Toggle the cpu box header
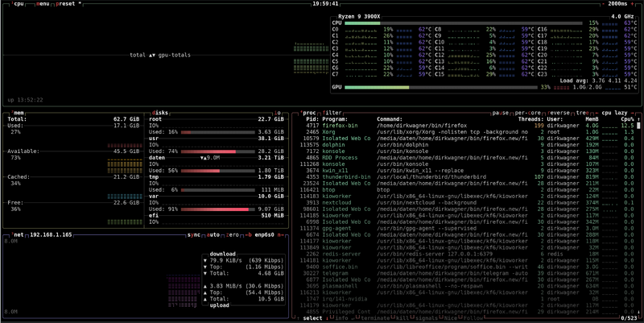This screenshot has height=323, width=644. pyautogui.click(x=18, y=4)
